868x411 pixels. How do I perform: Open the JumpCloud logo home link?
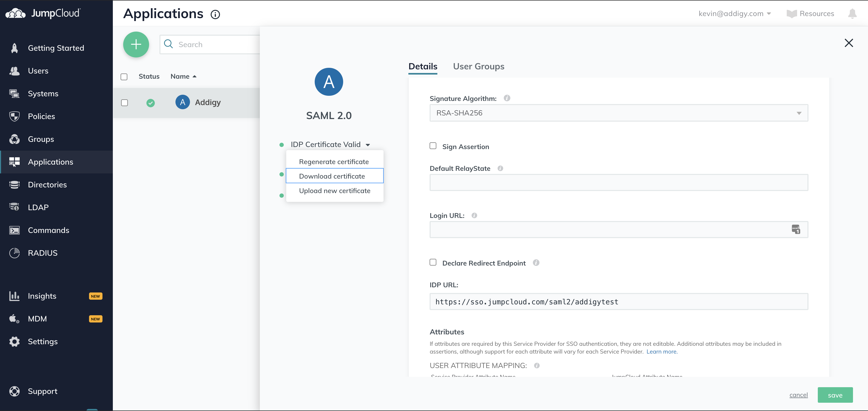[43, 13]
